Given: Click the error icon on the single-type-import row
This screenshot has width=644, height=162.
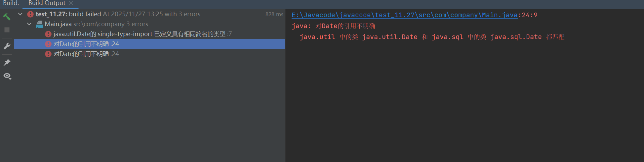Looking at the screenshot, I should [48, 34].
